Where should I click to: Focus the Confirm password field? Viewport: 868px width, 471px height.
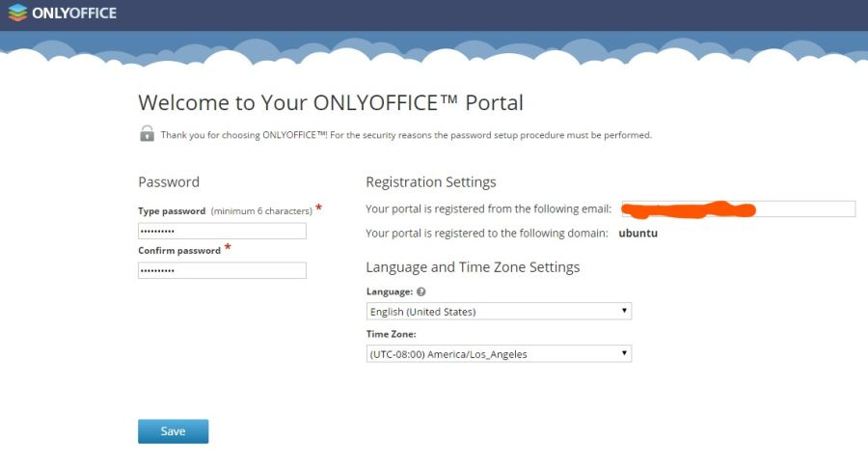222,270
